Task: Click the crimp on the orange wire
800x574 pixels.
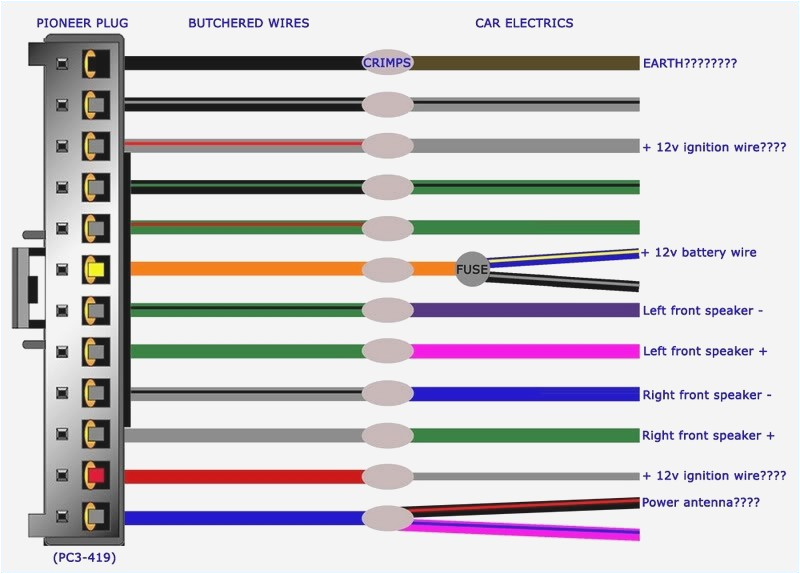Action: (387, 270)
